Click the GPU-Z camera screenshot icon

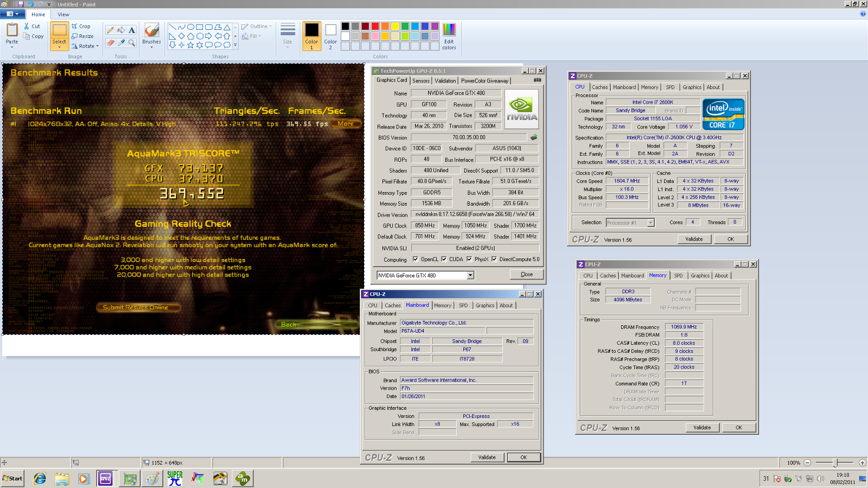[537, 80]
